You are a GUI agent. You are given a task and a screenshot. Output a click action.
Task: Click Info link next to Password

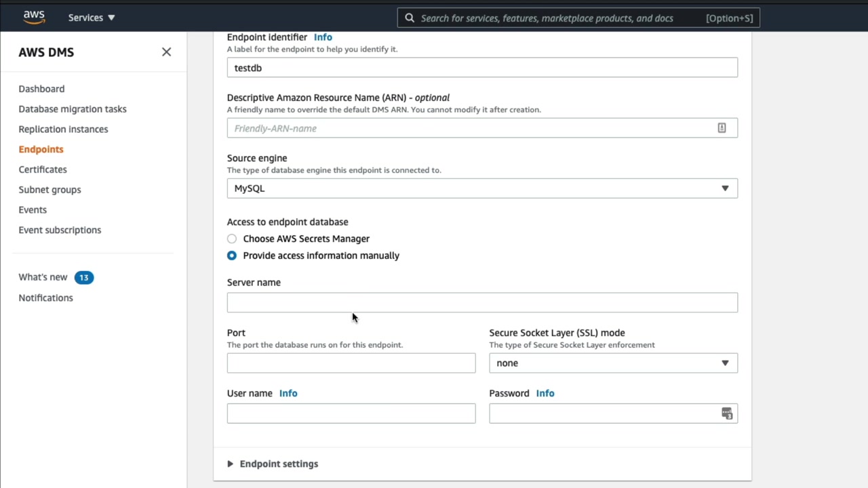click(545, 393)
